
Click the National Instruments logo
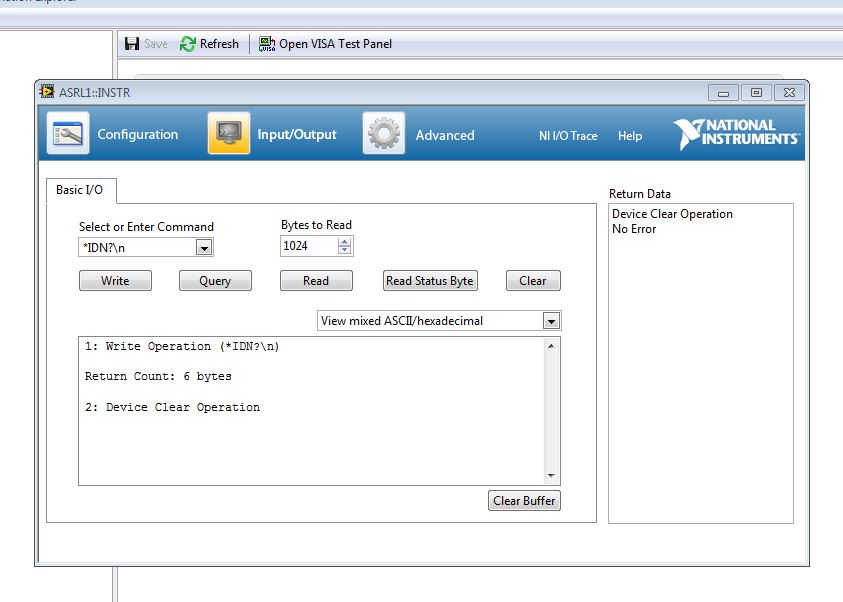click(737, 133)
